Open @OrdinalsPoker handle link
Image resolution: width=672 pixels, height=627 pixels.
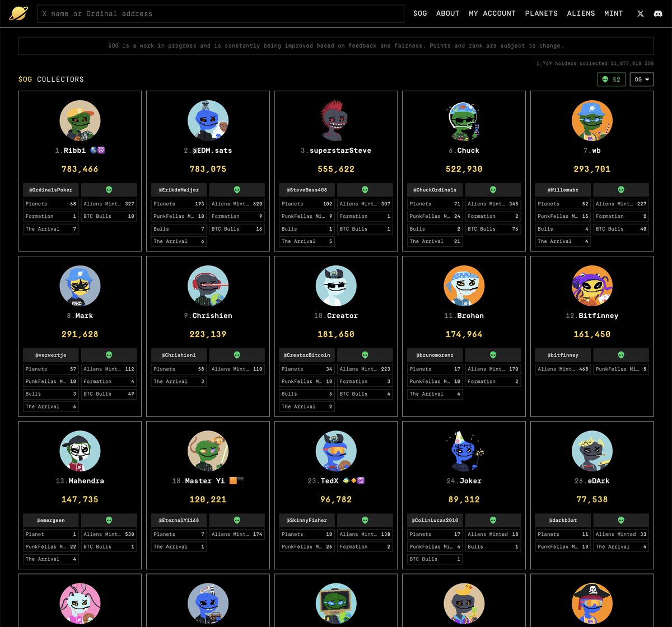(51, 190)
